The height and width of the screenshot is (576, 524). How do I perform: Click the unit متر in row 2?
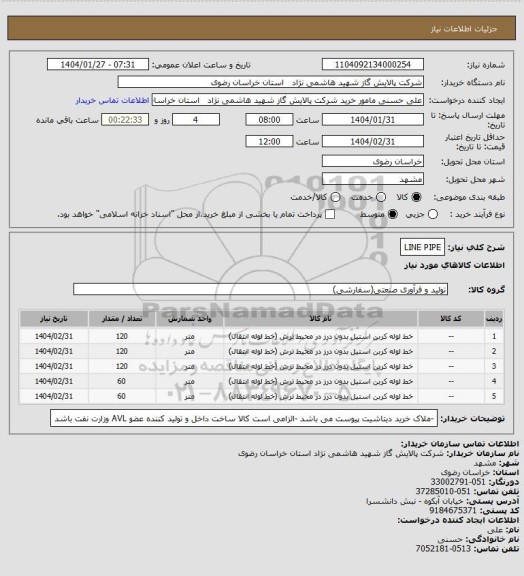190,352
